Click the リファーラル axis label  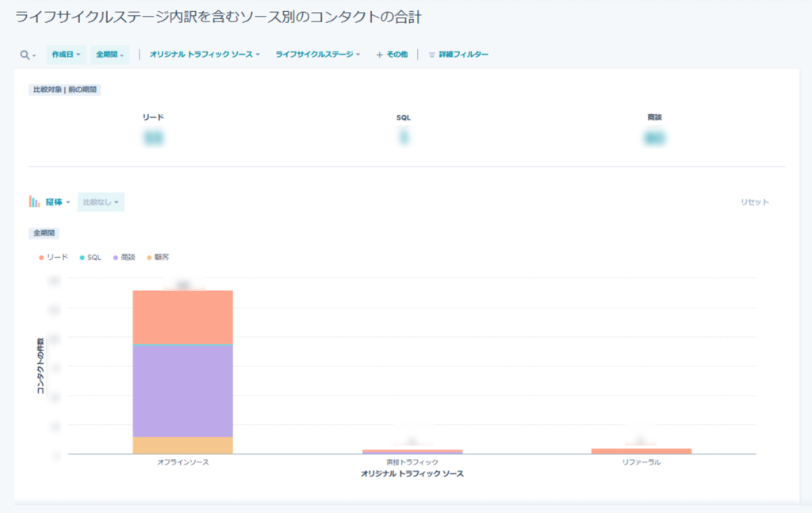641,462
